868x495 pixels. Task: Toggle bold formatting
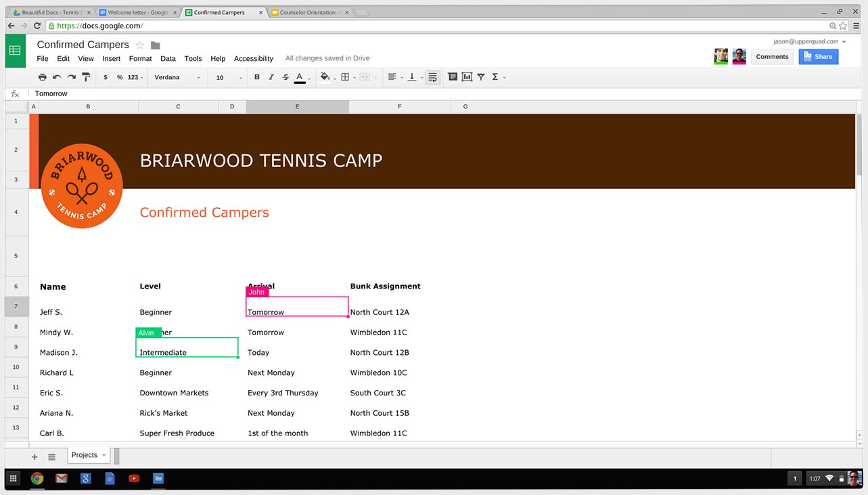(257, 77)
